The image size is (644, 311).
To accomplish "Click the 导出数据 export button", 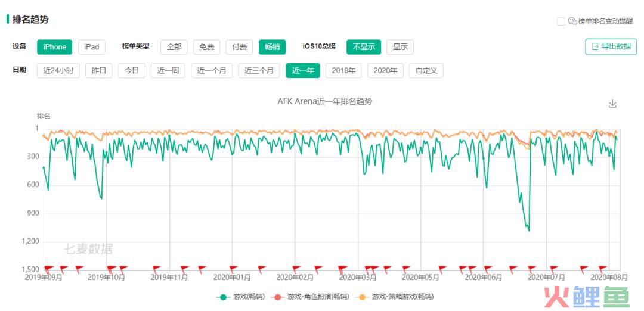I will click(611, 47).
